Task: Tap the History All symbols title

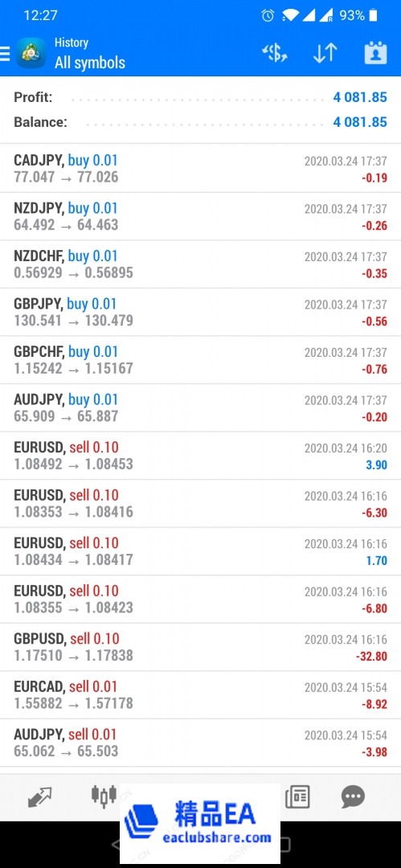Action: tap(90, 53)
